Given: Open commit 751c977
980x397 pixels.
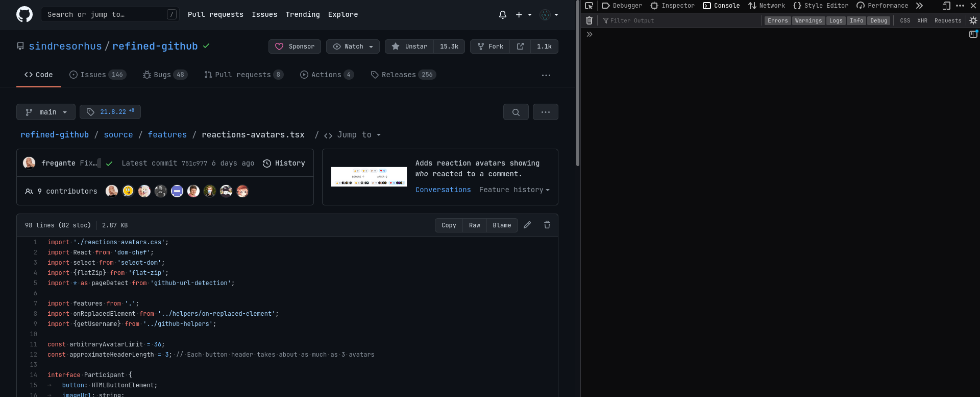Looking at the screenshot, I should (194, 164).
